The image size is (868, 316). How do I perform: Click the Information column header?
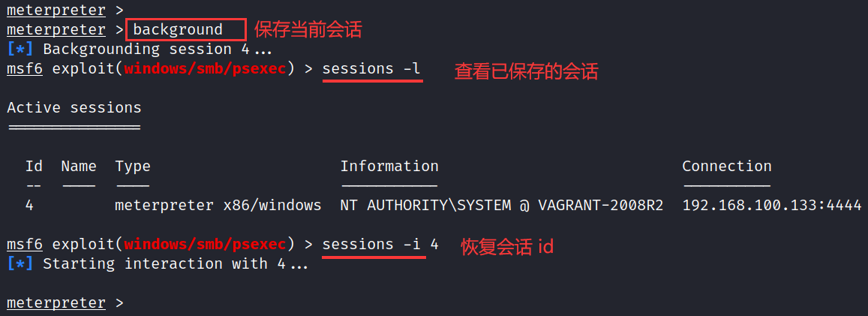(x=389, y=166)
